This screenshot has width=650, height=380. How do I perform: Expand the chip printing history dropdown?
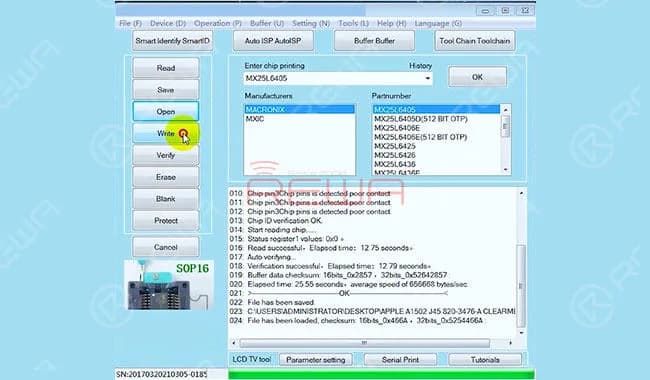427,78
